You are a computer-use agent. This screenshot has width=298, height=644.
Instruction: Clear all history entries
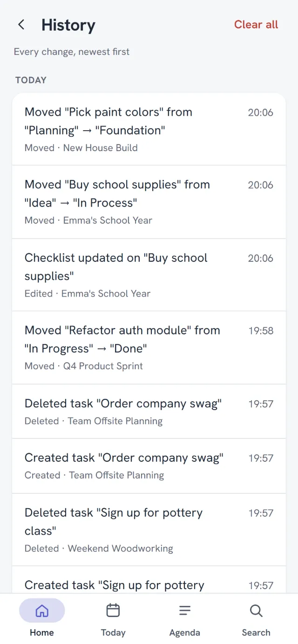(256, 25)
